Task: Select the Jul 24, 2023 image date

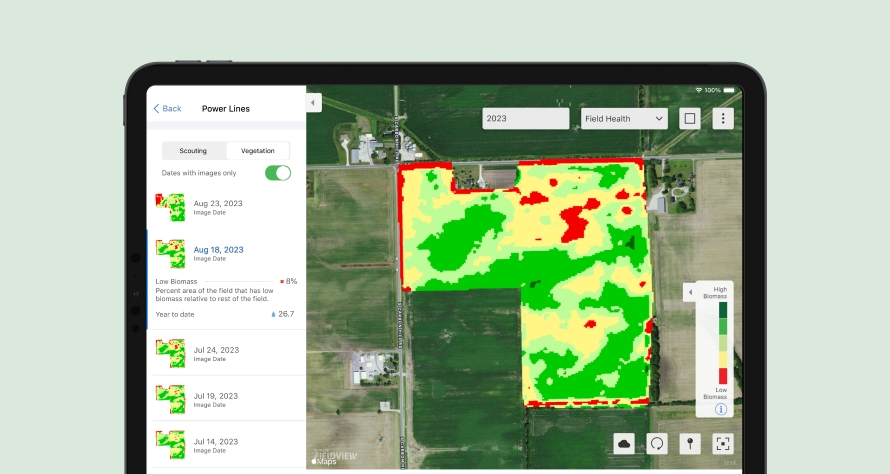Action: [216, 350]
